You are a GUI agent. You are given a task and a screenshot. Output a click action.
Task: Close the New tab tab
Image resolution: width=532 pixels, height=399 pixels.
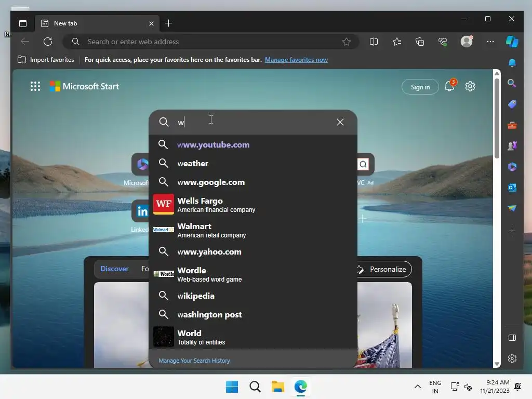151,23
